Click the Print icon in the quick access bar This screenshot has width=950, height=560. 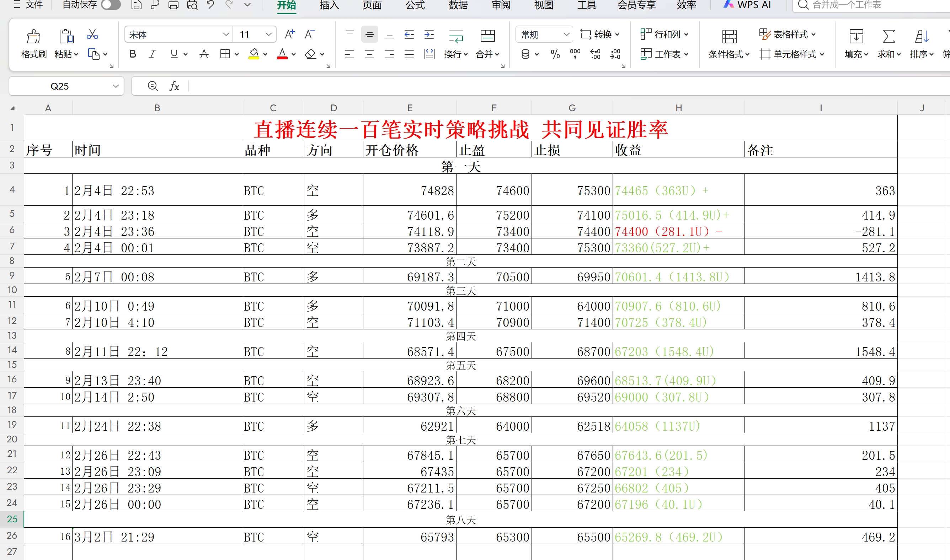click(173, 5)
